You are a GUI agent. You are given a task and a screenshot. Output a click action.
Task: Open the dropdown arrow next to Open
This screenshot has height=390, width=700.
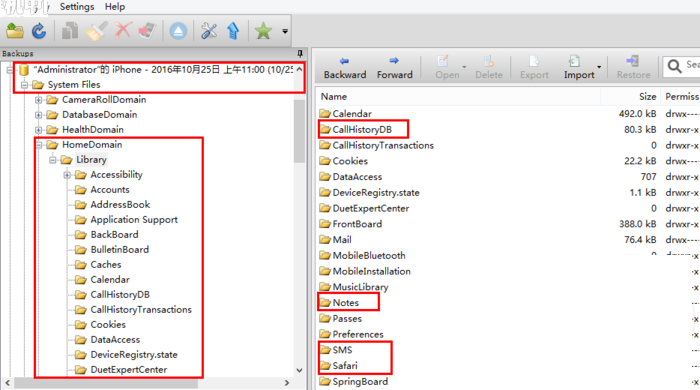[464, 67]
